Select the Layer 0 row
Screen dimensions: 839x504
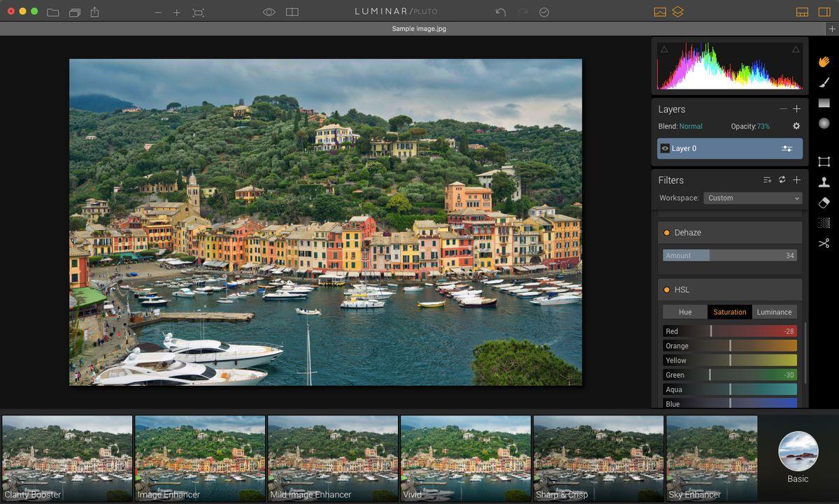[730, 148]
